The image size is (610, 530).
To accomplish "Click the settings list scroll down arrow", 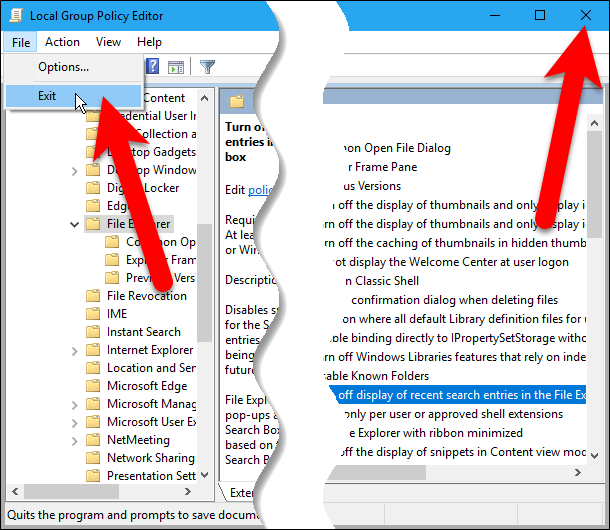I will pyautogui.click(x=594, y=456).
